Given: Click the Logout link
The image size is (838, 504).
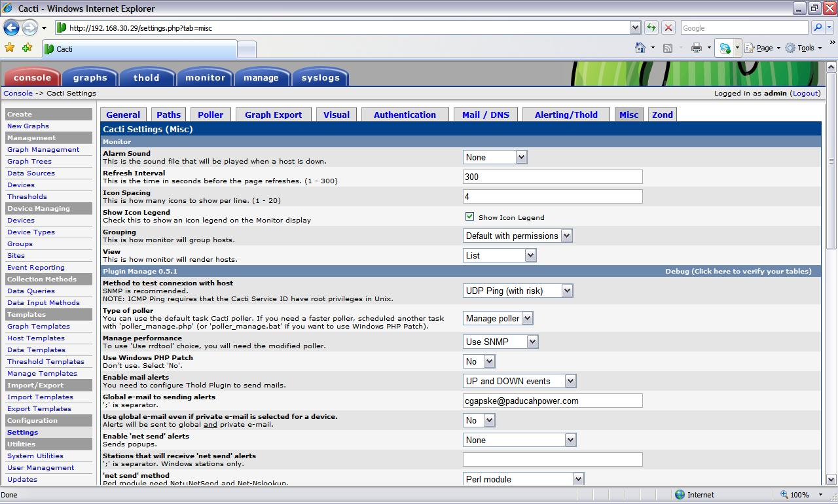Looking at the screenshot, I should click(805, 93).
